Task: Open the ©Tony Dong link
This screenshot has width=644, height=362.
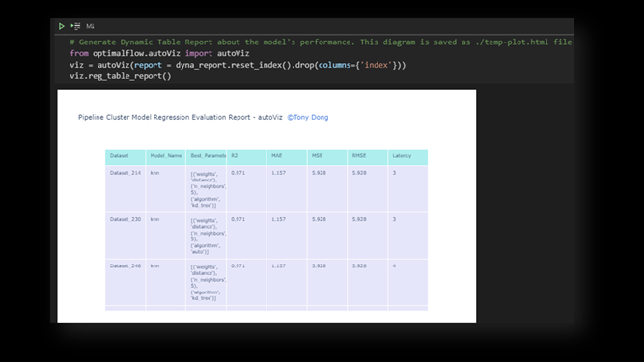Action: pos(308,117)
